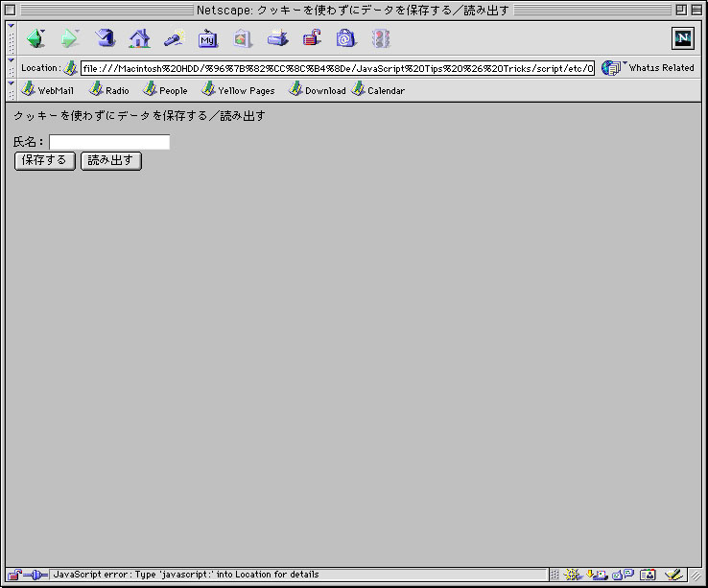Open the What's Related menu
The width and height of the screenshot is (708, 588).
pos(648,68)
